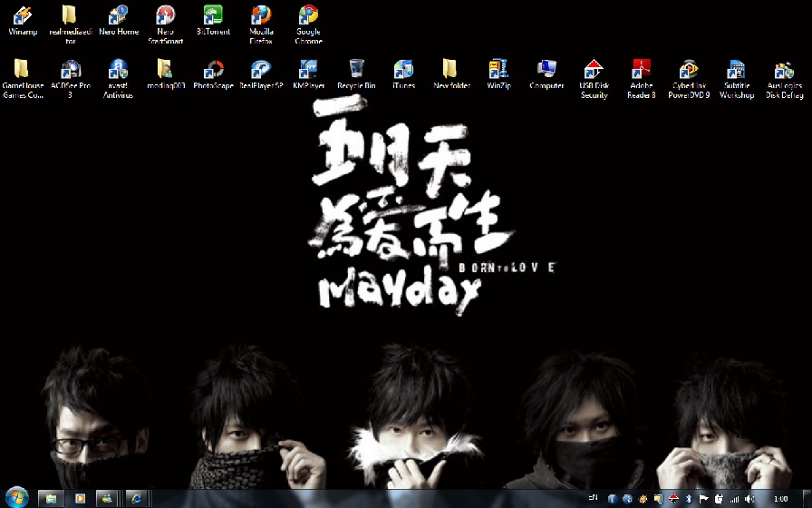Viewport: 812px width, 508px height.
Task: Launch Mozilla Firefox shortcut
Action: pyautogui.click(x=261, y=24)
